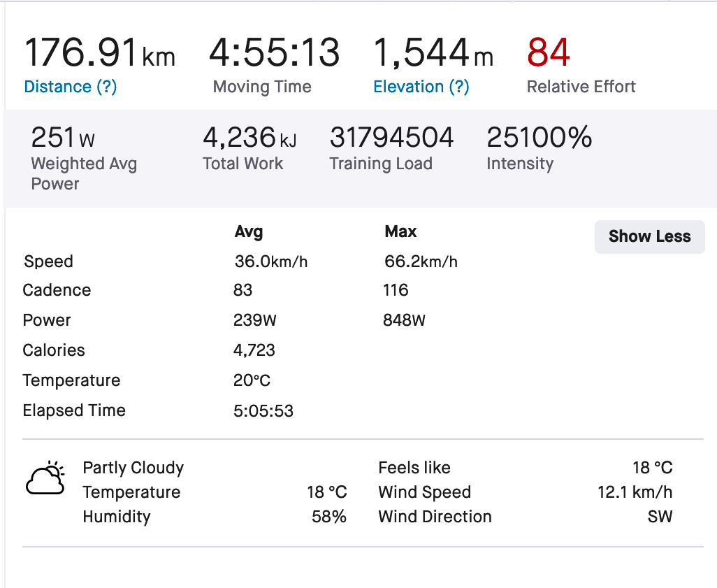Select the Elapsed Time 5:05:53 value
This screenshot has height=588, width=717.
263,411
